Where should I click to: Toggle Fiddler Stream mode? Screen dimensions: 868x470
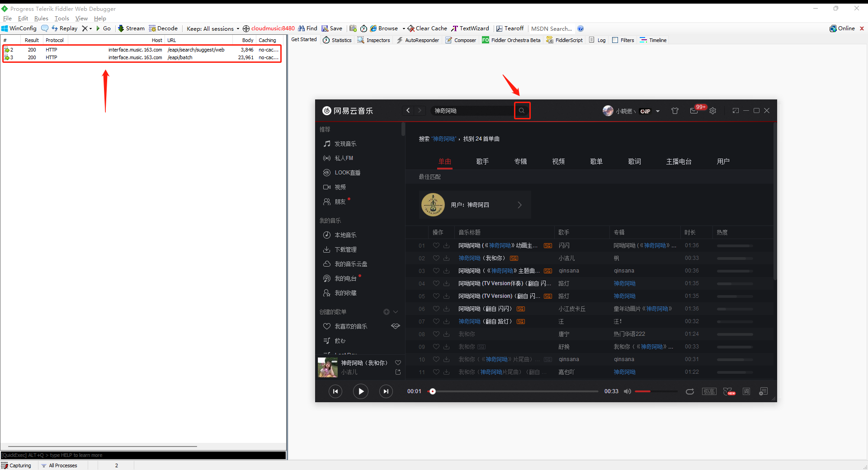coord(131,28)
